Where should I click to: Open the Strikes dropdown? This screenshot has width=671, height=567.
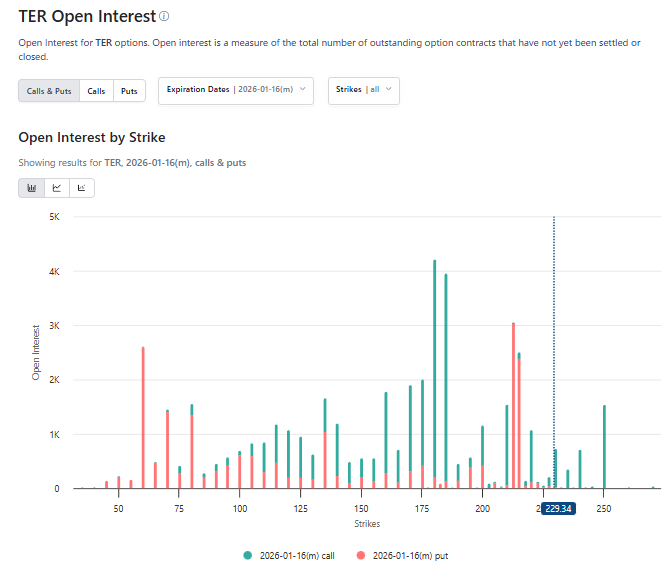click(363, 90)
